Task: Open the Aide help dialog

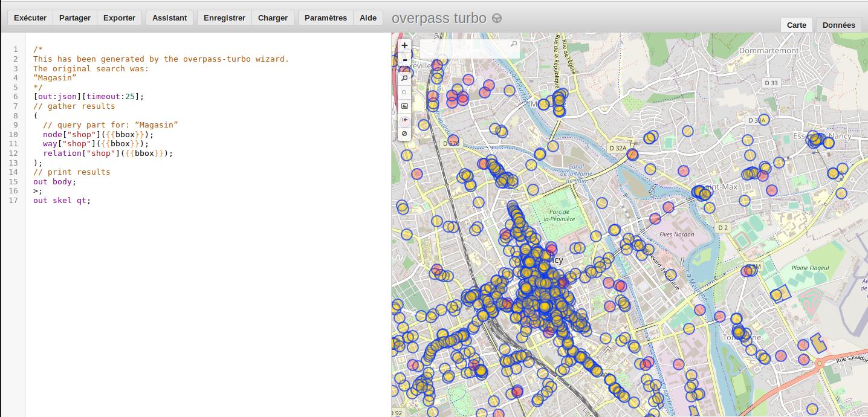Action: [368, 18]
